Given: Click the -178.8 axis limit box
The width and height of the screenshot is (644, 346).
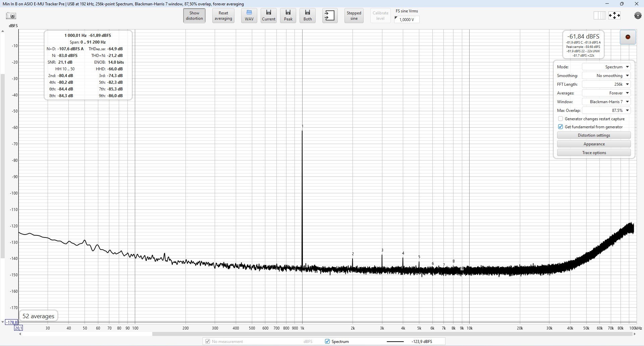Looking at the screenshot, I should [x=11, y=323].
